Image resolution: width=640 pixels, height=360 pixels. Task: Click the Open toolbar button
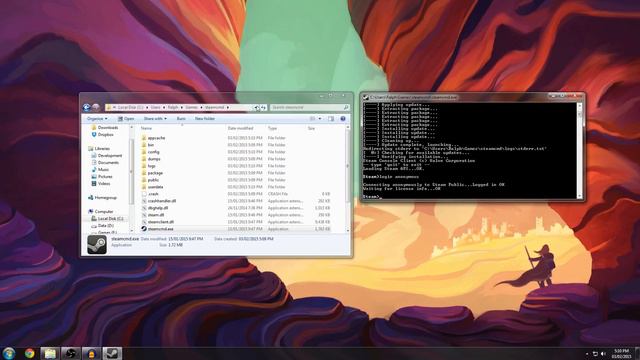126,119
